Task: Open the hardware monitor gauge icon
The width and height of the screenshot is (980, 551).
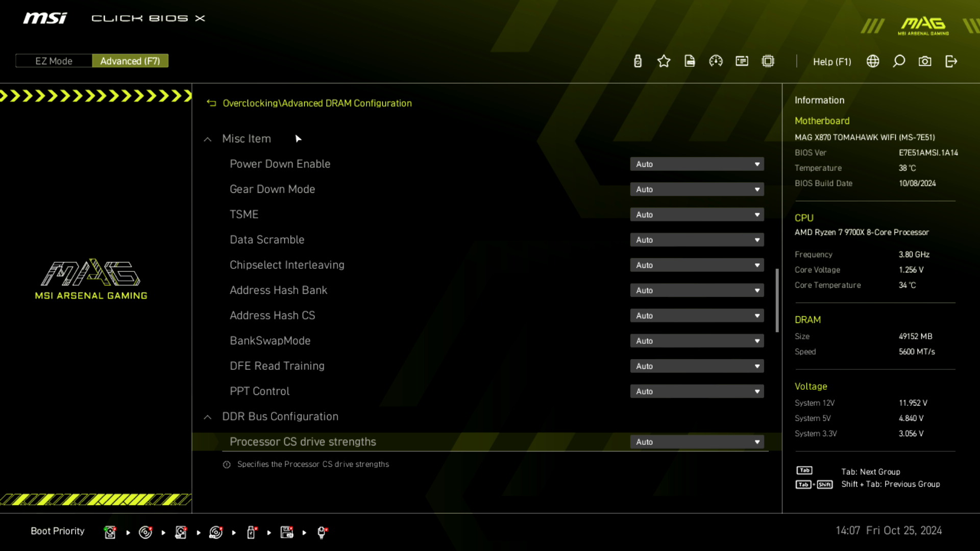Action: (716, 61)
